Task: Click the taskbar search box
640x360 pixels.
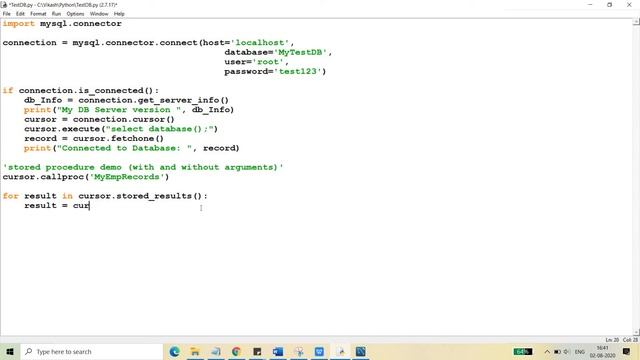Action: coord(91,351)
